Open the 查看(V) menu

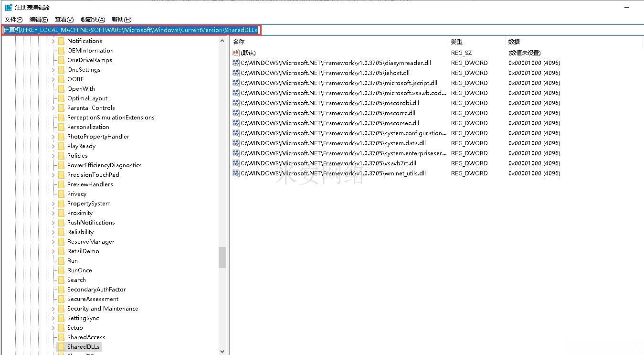pyautogui.click(x=64, y=19)
